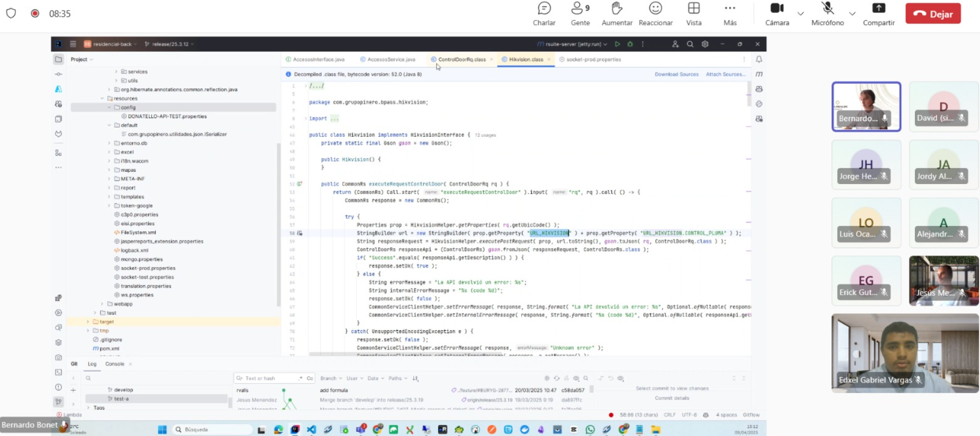The image size is (980, 436).
Task: Select Bernardo's video thumbnail
Action: coord(866,106)
